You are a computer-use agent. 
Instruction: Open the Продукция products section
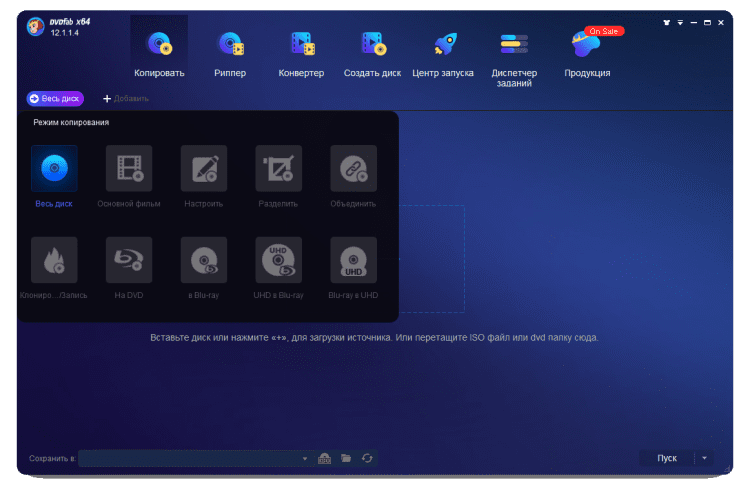tap(587, 54)
